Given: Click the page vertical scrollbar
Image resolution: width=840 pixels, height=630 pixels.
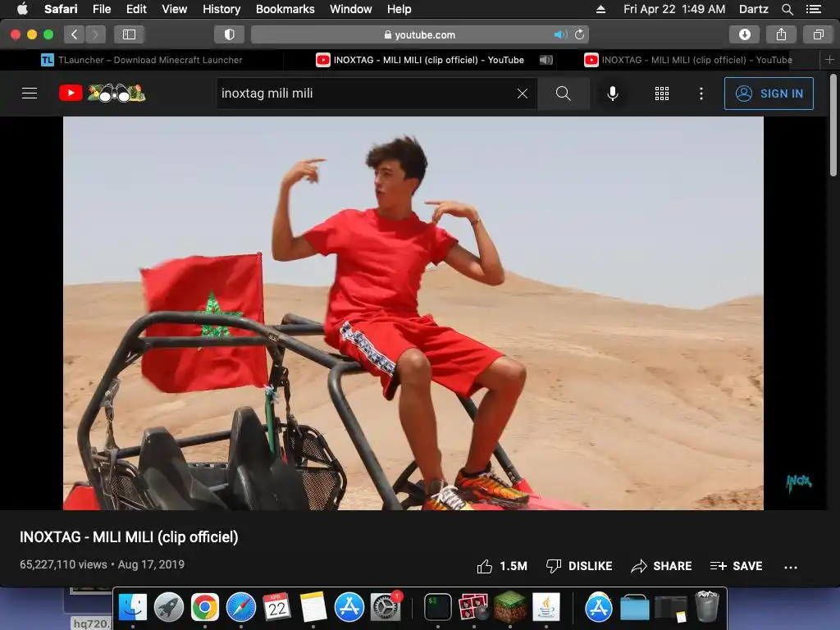Looking at the screenshot, I should click(833, 126).
